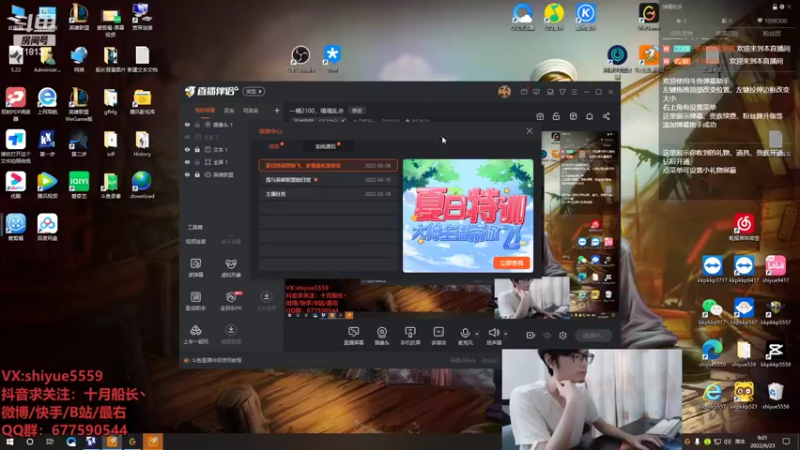Image resolution: width=800 pixels, height=450 pixels.
Task: Open the feedback chat icon in title bar
Action: pyautogui.click(x=536, y=92)
